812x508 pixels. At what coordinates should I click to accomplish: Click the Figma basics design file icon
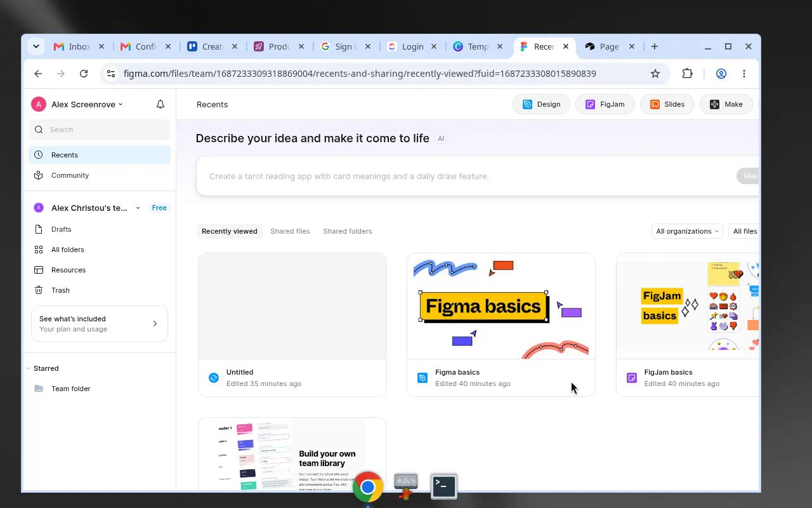(x=422, y=378)
